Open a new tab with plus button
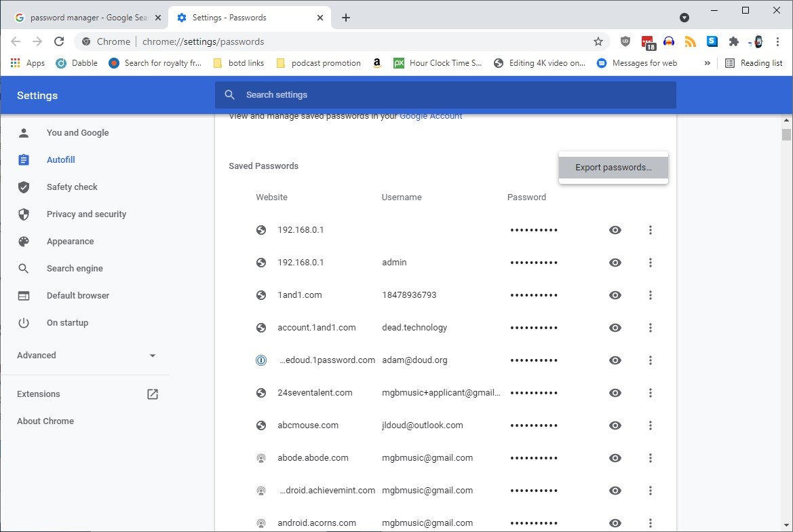 point(346,18)
